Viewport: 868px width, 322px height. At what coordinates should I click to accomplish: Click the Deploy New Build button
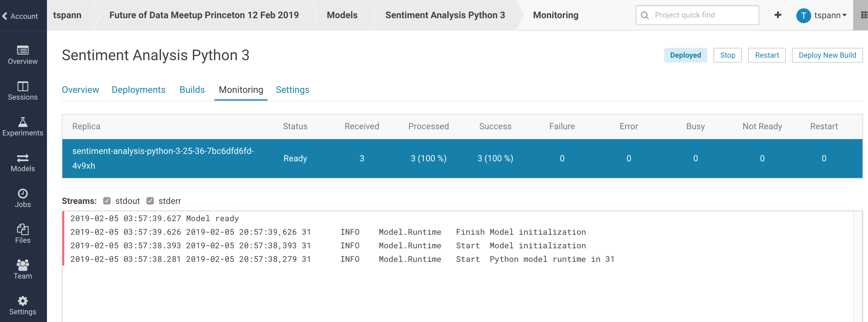[827, 55]
